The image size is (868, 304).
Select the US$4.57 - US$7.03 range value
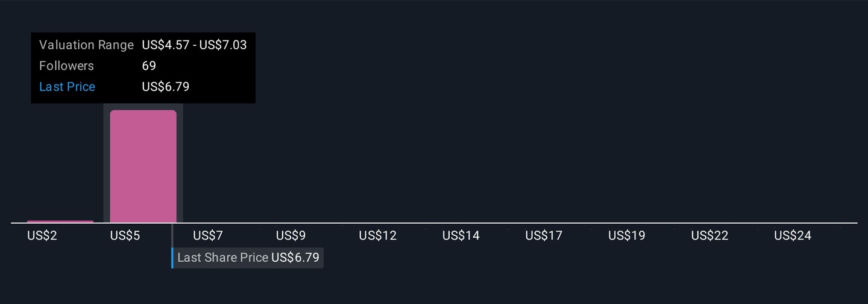tap(194, 45)
